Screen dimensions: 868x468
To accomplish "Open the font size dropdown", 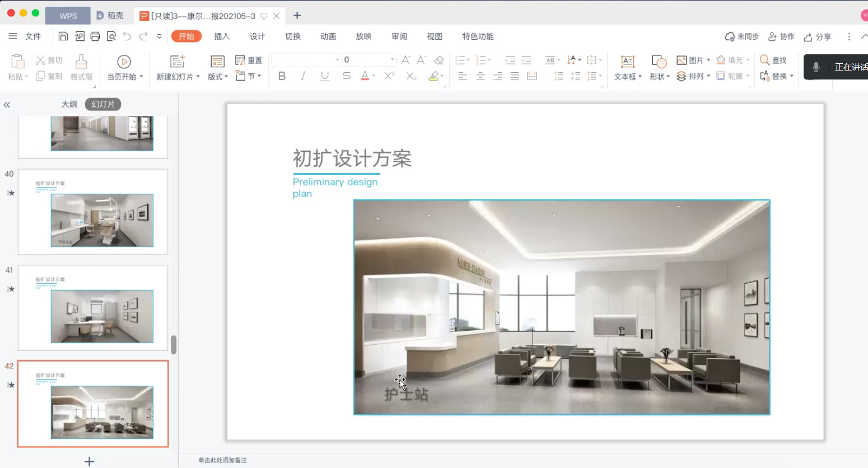I will 392,59.
